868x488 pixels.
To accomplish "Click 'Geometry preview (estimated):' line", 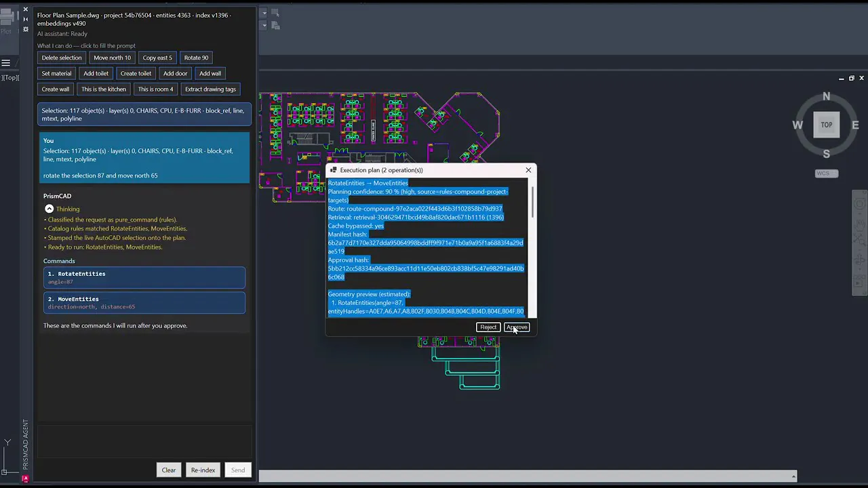I will point(370,294).
